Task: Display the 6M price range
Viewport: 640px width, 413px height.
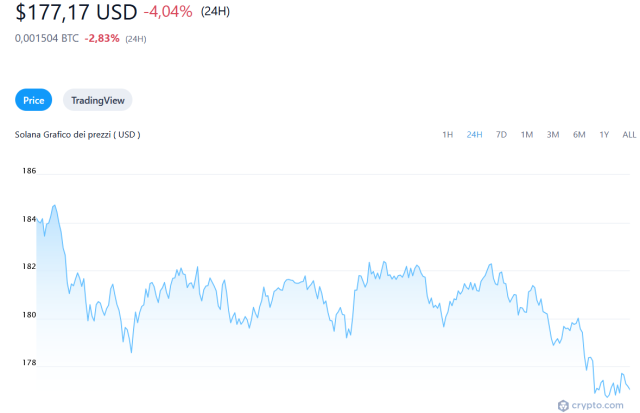Action: coord(579,135)
